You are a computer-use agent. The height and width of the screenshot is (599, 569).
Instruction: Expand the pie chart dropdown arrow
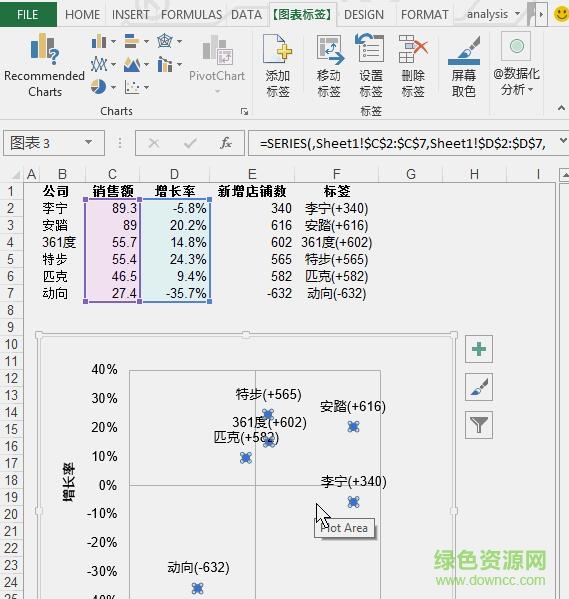(x=113, y=87)
